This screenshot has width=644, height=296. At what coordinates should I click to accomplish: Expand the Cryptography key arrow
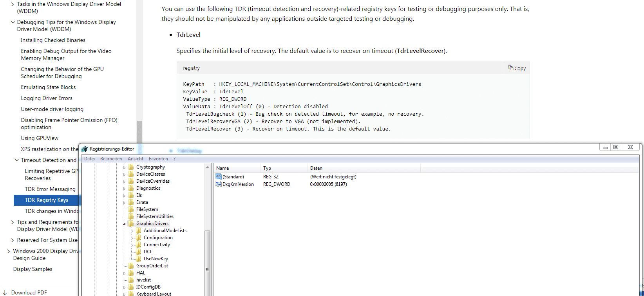[125, 167]
